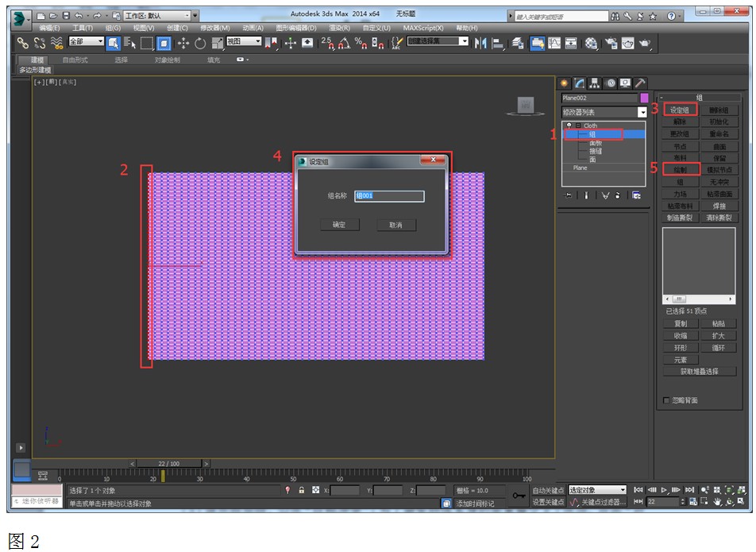Open the Material Editor
Image resolution: width=756 pixels, height=552 pixels.
pyautogui.click(x=591, y=44)
